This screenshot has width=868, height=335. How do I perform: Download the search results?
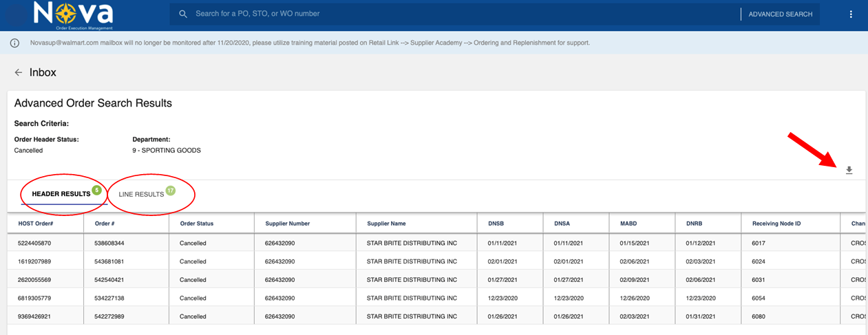coord(849,171)
